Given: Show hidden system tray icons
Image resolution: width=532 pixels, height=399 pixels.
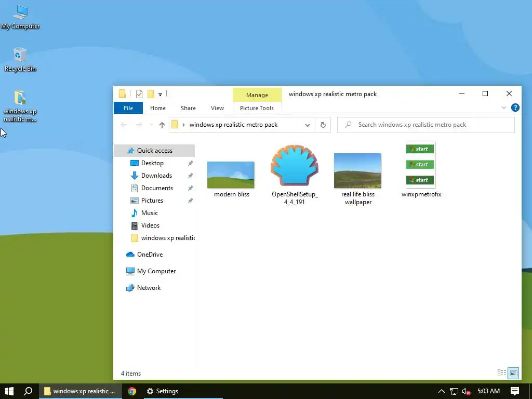Looking at the screenshot, I should point(442,391).
